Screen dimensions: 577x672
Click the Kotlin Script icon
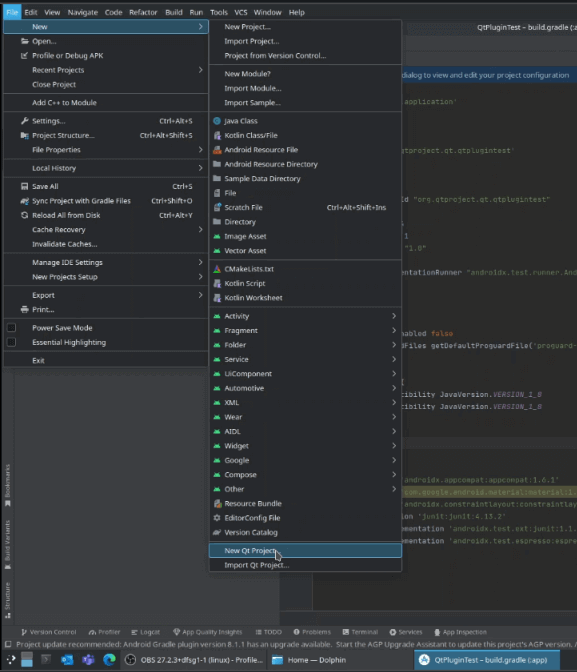[217, 283]
